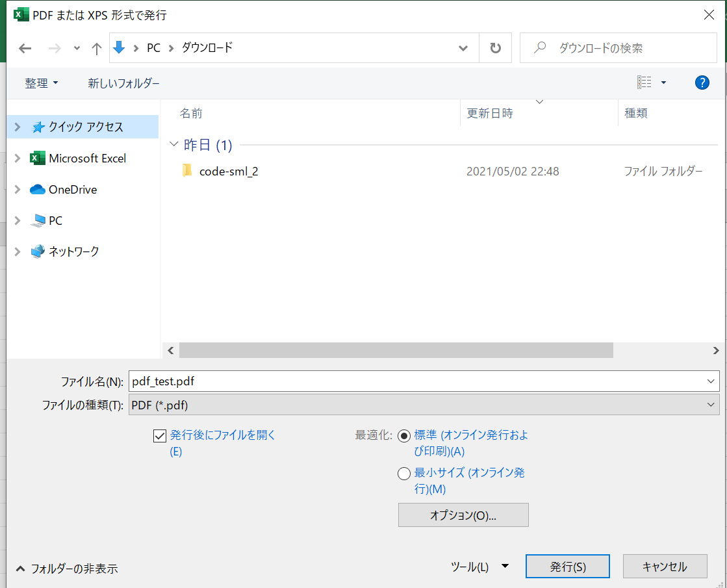Change the view layout icon
The width and height of the screenshot is (727, 588).
[644, 82]
